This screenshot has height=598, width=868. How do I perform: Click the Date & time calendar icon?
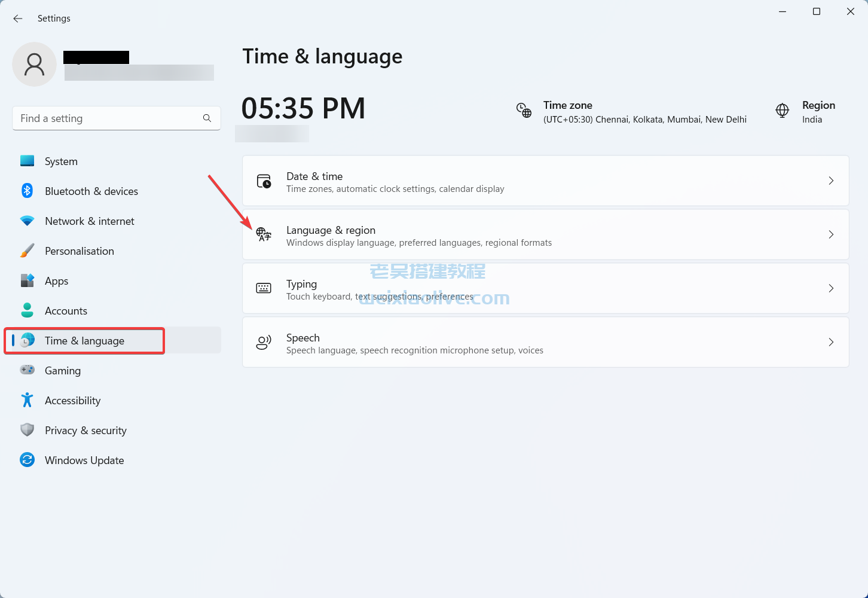(x=264, y=181)
